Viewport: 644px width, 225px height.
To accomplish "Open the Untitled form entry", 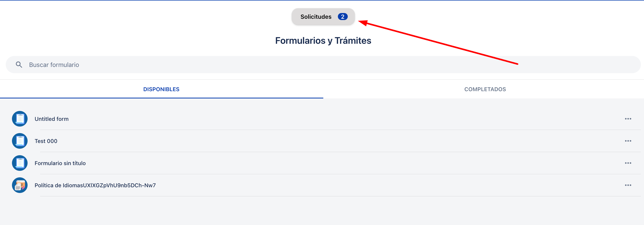I will click(x=51, y=119).
